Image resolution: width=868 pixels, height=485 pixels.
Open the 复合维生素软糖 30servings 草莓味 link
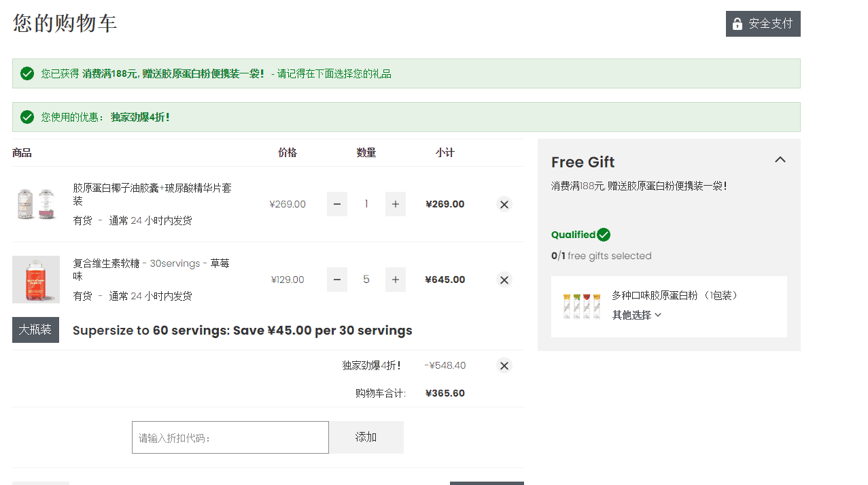(151, 269)
